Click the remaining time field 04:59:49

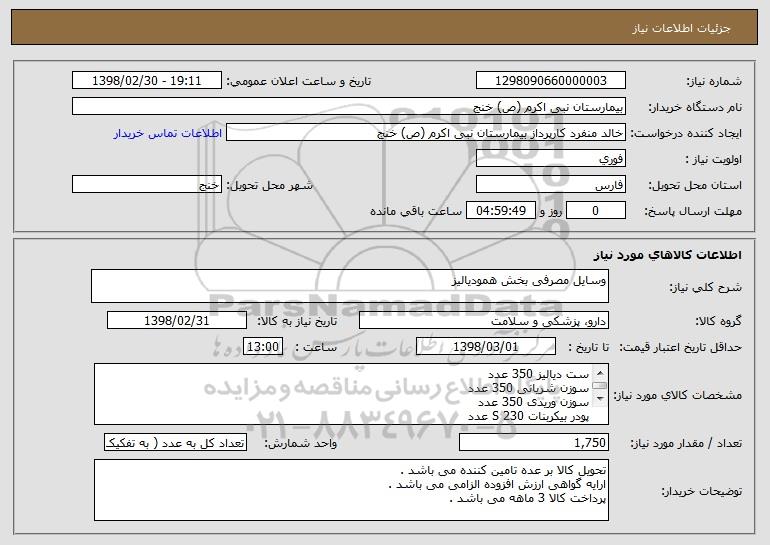(x=500, y=211)
